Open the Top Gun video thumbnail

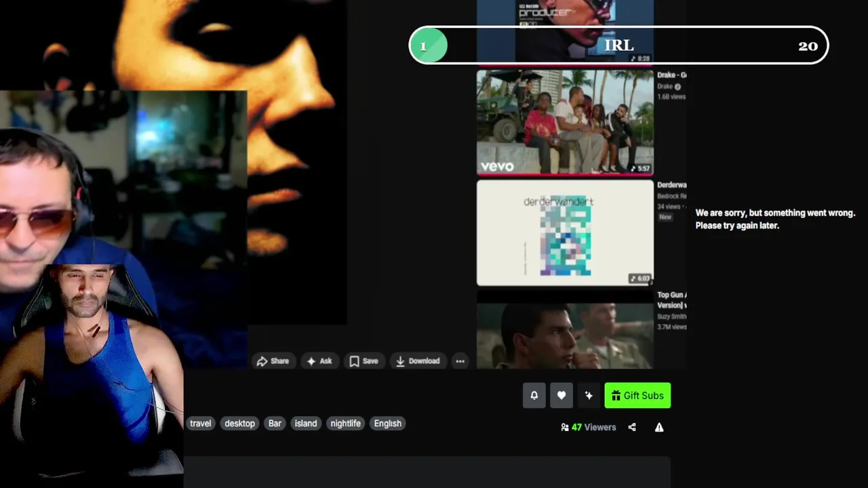565,331
